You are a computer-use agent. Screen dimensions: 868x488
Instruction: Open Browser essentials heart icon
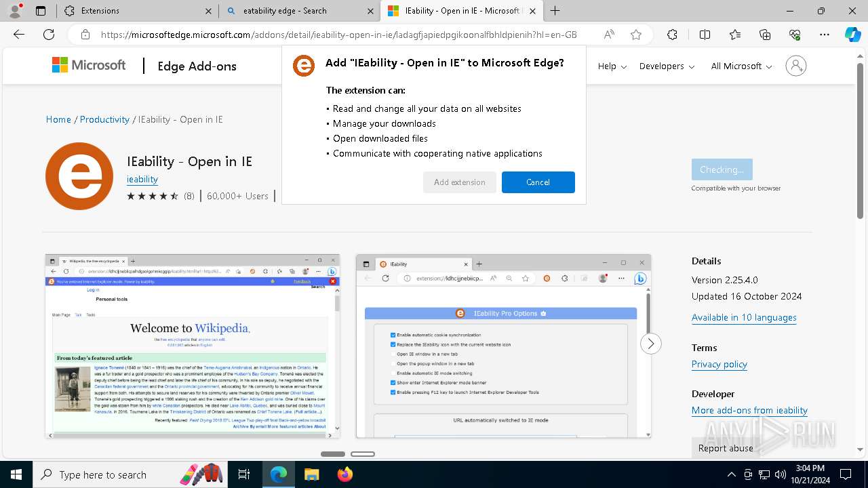point(795,35)
